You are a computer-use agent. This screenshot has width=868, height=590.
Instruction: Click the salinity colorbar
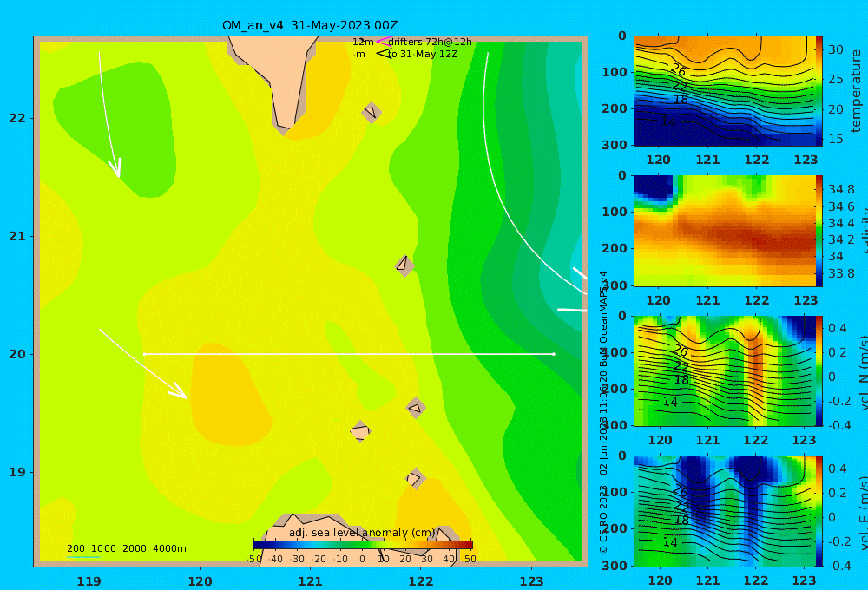(x=819, y=231)
